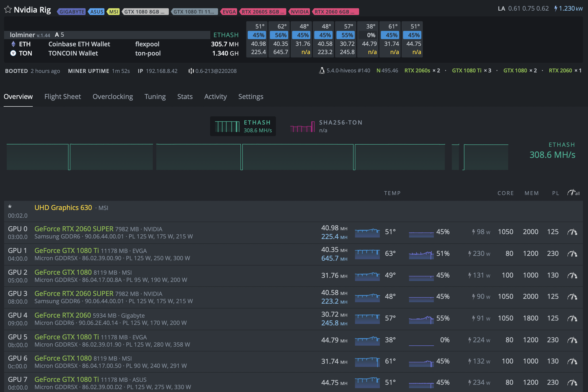The height and width of the screenshot is (392, 588).
Task: Open overclock tuning icon for GPU 5
Action: coord(572,340)
